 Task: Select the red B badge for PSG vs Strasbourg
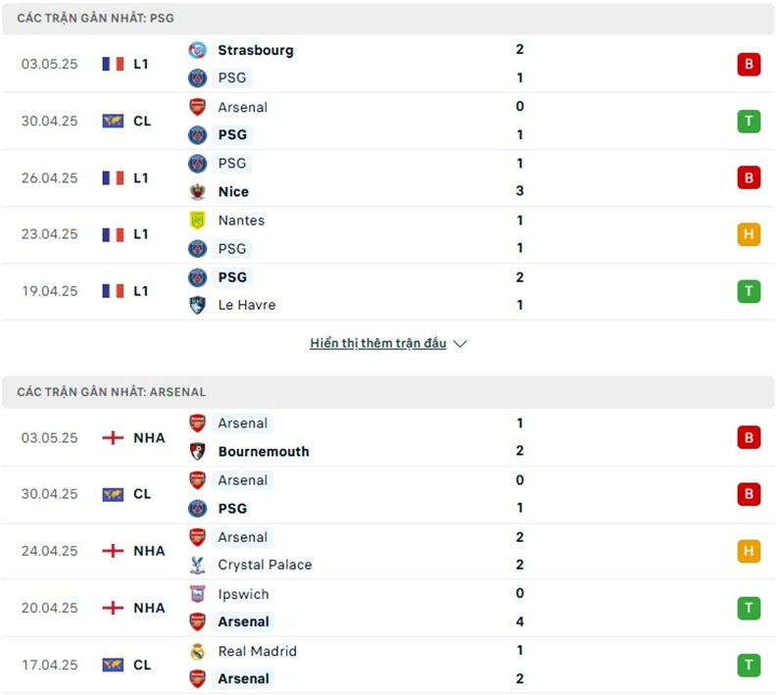(749, 64)
